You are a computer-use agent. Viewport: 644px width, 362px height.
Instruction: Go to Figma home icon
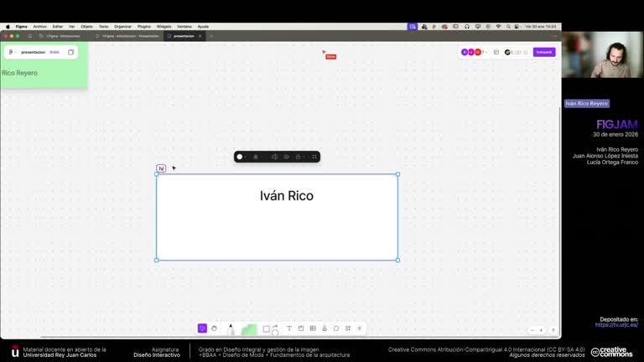pos(29,36)
